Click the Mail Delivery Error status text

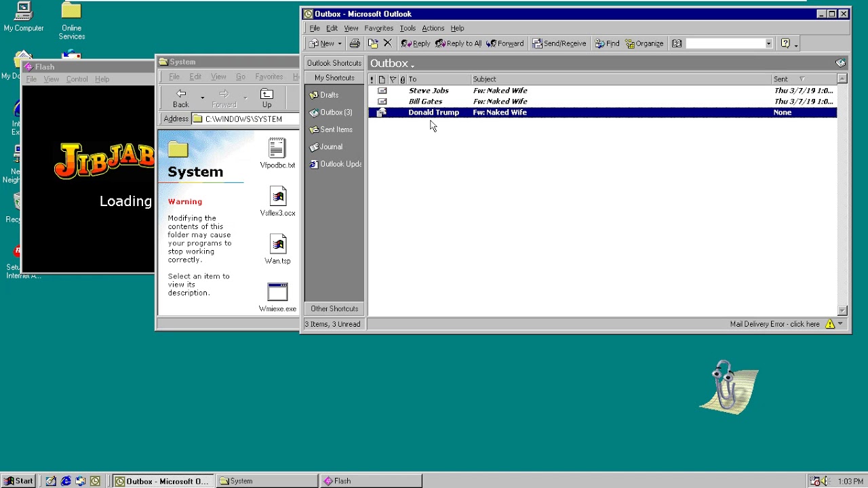774,324
